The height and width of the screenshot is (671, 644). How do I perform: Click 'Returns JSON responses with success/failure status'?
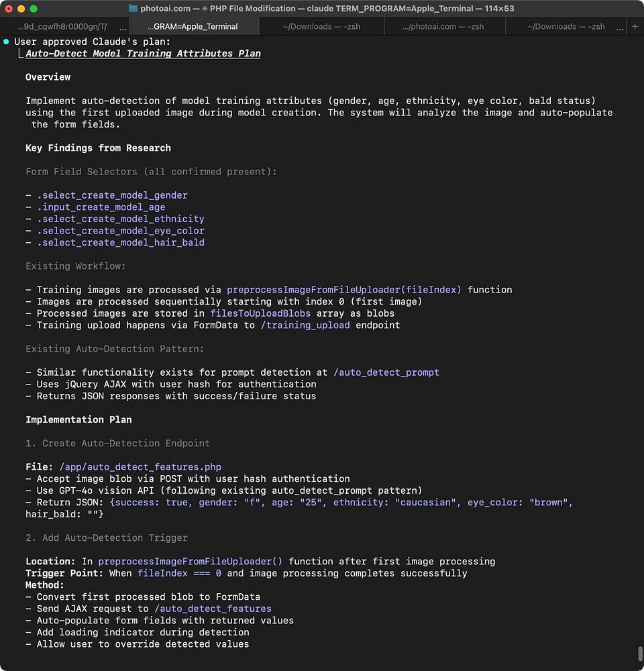171,397
